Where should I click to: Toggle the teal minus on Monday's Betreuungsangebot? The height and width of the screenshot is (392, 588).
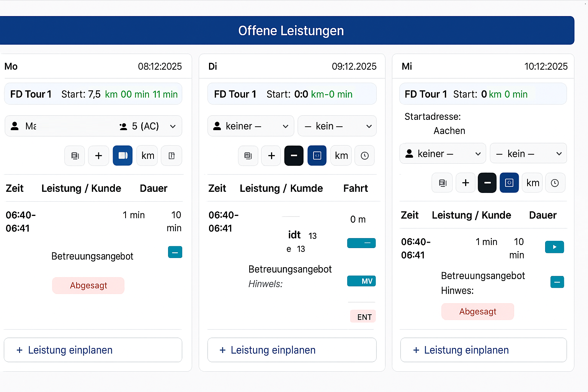175,252
